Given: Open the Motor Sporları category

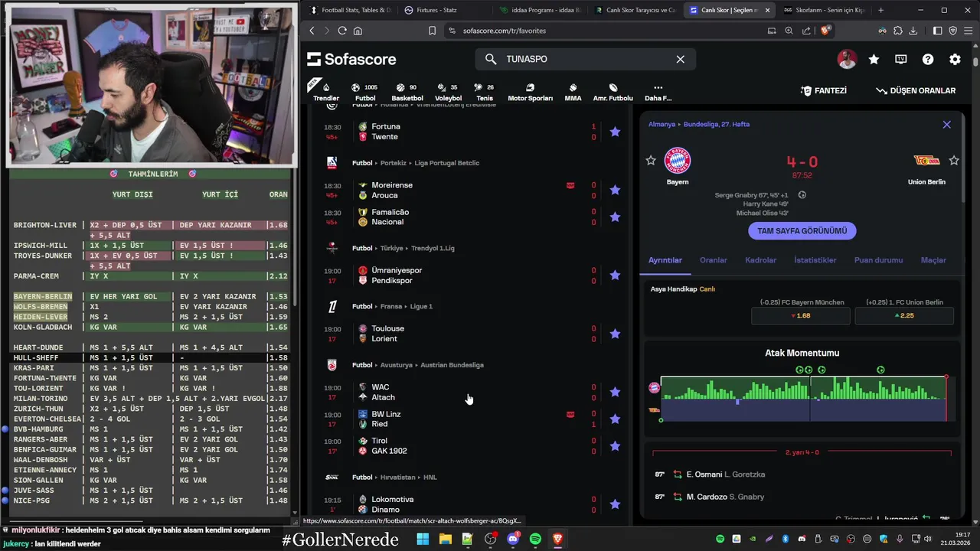Looking at the screenshot, I should tap(530, 92).
